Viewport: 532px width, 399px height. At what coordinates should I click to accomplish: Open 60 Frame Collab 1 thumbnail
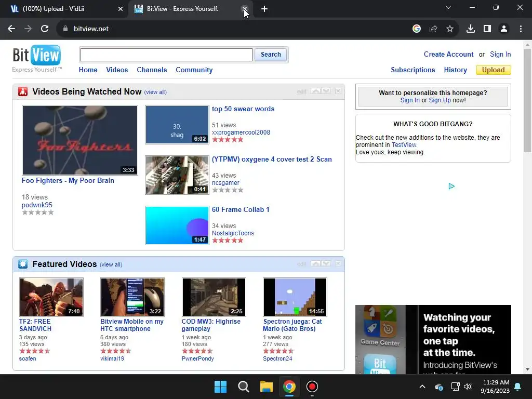[x=177, y=225]
